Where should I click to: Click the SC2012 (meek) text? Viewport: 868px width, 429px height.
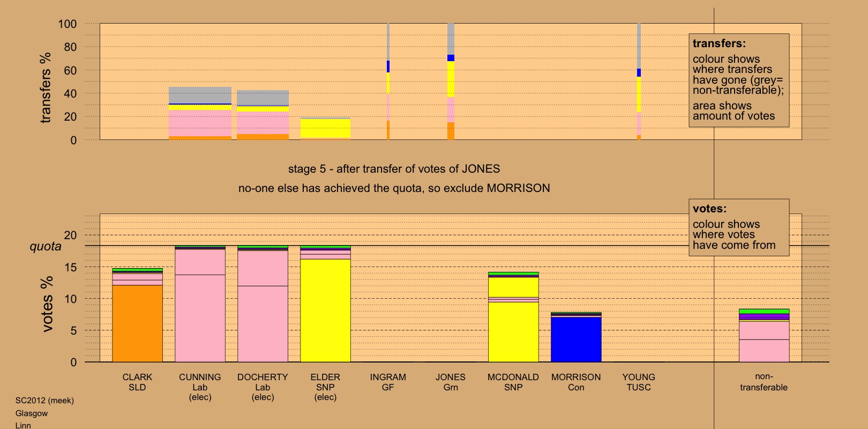(44, 401)
